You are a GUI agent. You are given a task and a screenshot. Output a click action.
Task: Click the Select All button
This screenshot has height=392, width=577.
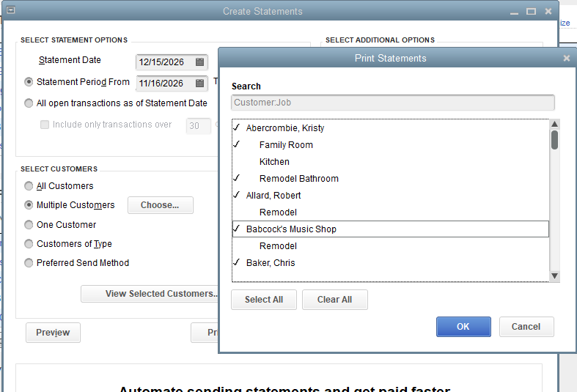[x=263, y=300]
